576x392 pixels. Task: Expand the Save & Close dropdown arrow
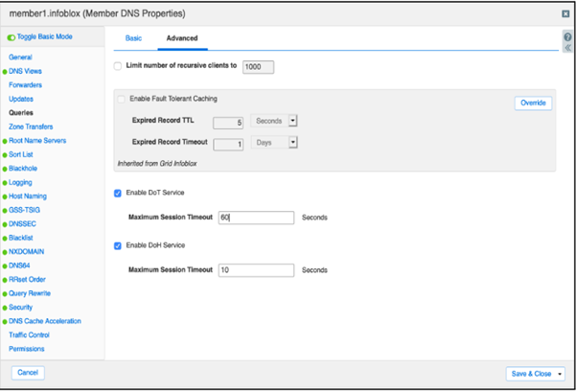560,374
